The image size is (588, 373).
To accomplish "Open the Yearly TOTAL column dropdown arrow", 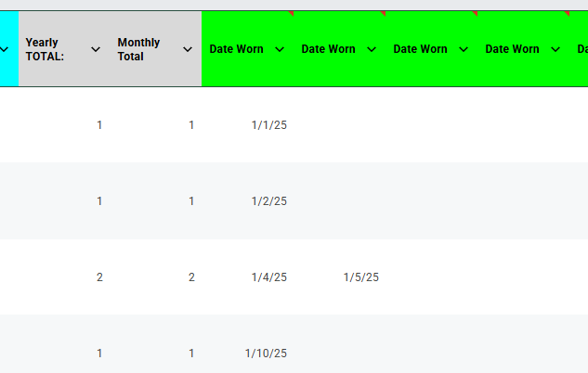I will point(96,49).
